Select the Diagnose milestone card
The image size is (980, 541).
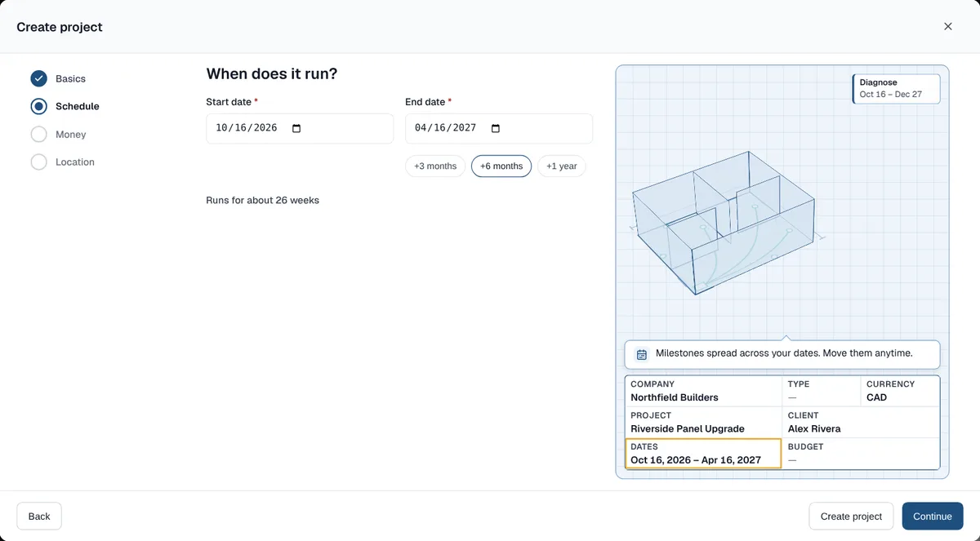click(x=896, y=88)
